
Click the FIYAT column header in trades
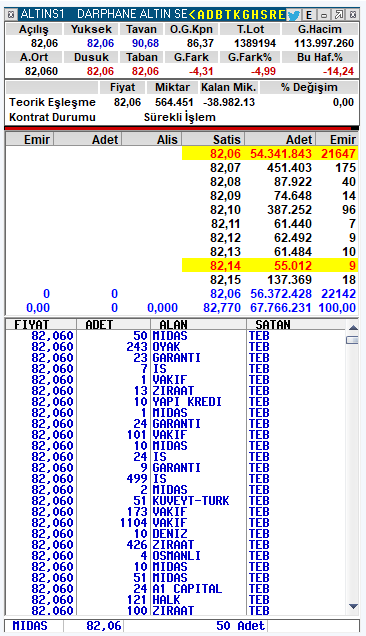[x=41, y=324]
